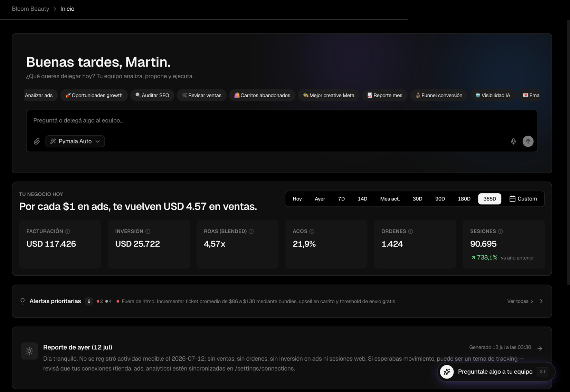Select the 14D date range
Image resolution: width=570 pixels, height=392 pixels.
coord(362,199)
